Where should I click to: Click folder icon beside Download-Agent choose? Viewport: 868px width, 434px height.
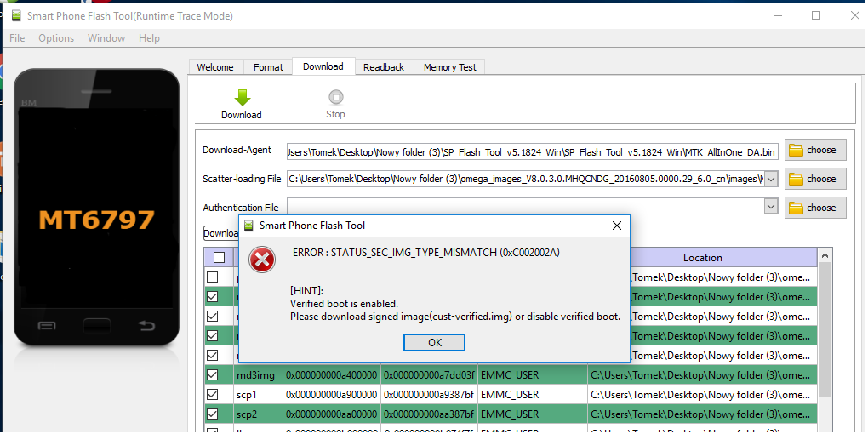(797, 150)
